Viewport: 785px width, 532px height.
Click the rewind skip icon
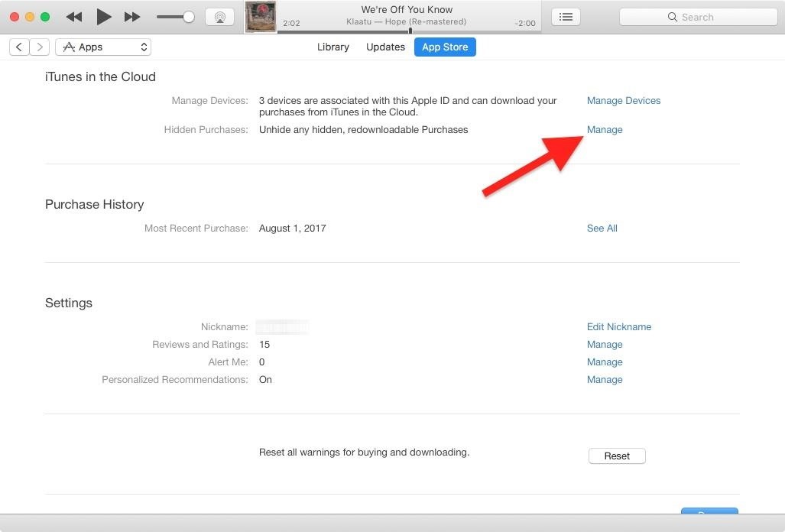tap(73, 16)
